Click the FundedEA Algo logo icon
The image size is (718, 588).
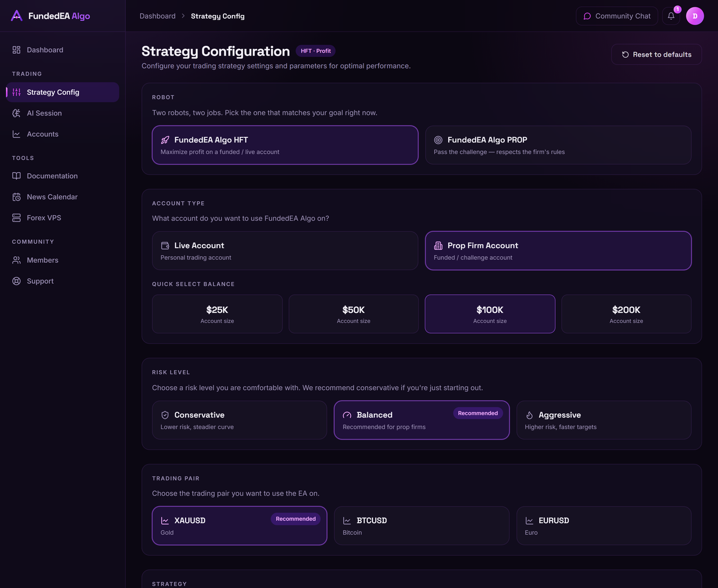click(17, 16)
